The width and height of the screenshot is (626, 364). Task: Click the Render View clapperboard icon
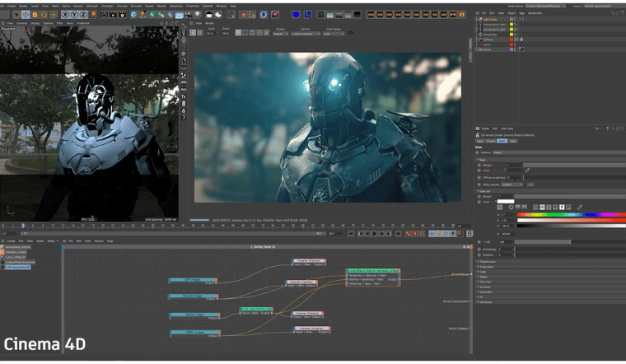pyautogui.click(x=104, y=15)
